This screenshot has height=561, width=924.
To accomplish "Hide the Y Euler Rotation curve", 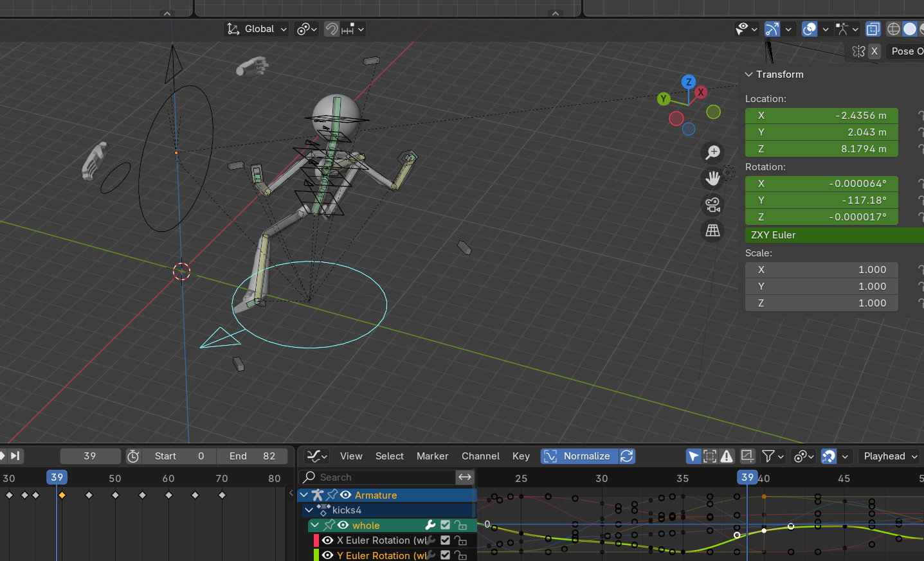I will 328,555.
